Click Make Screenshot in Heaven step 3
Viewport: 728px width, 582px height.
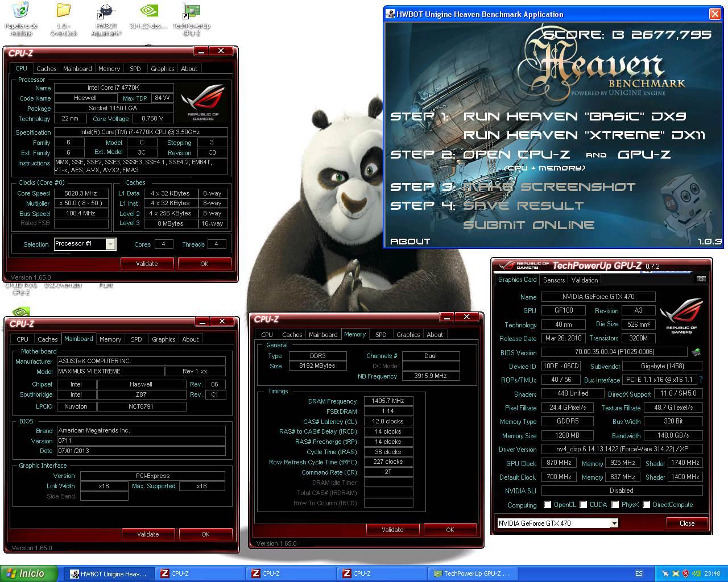click(x=549, y=187)
